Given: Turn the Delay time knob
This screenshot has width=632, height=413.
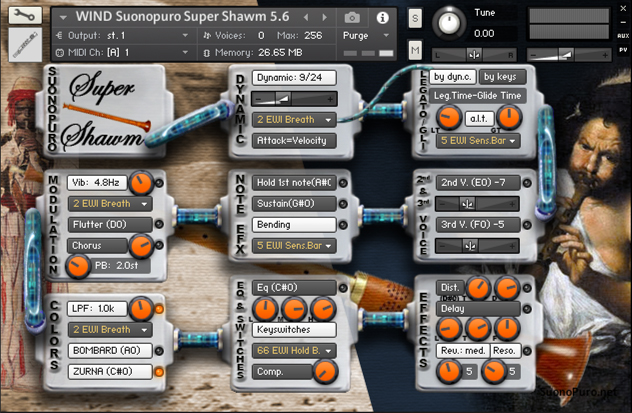Looking at the screenshot, I should [x=478, y=328].
